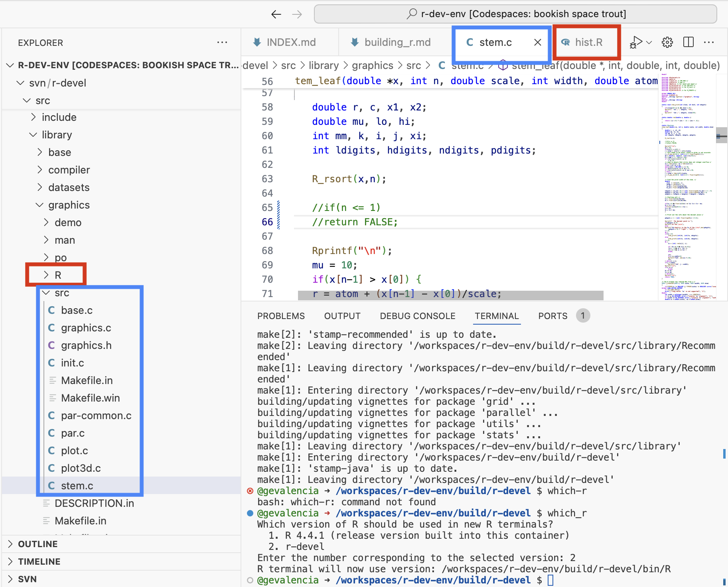Collapse the library folder

57,135
